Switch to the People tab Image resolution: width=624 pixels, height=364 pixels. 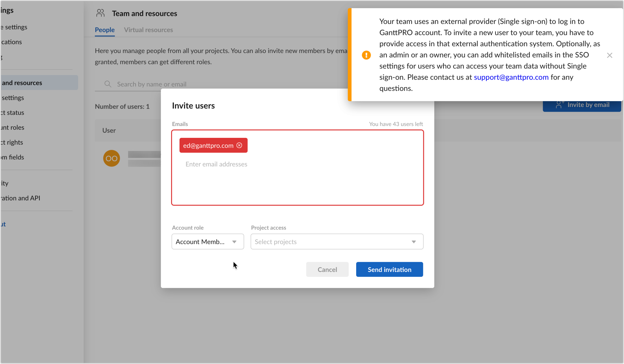tap(105, 30)
